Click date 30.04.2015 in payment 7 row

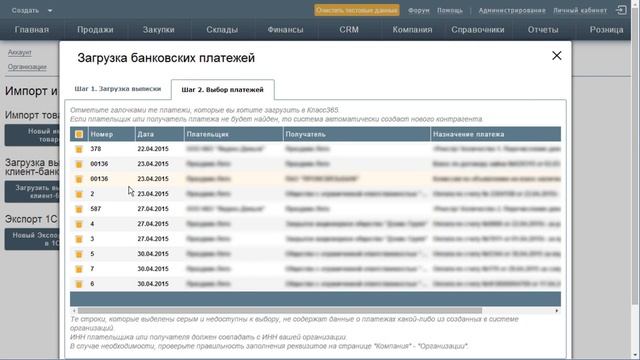point(153,269)
